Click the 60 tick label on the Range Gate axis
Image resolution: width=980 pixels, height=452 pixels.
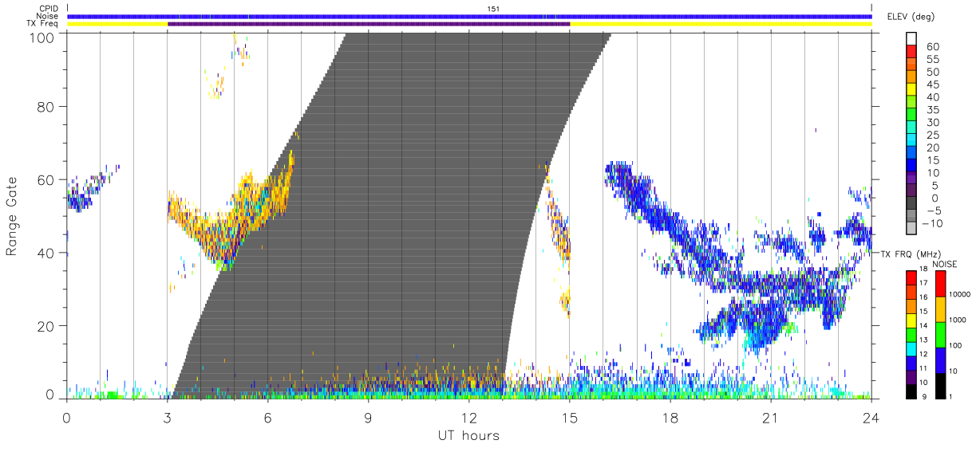45,180
